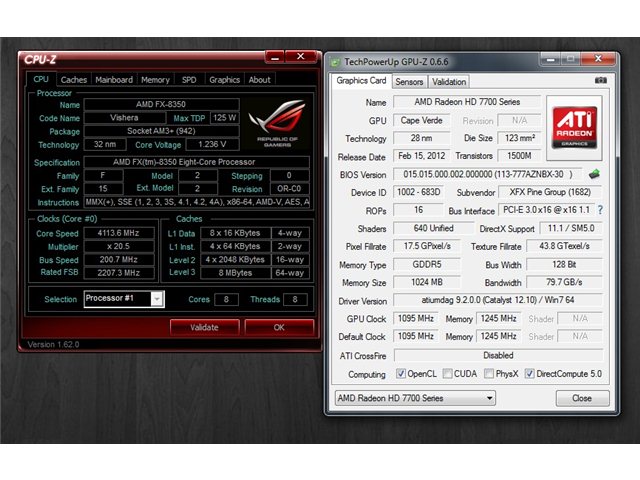Click the Package value Socket AM3+ (942)
The width and height of the screenshot is (640, 480).
coord(161,131)
